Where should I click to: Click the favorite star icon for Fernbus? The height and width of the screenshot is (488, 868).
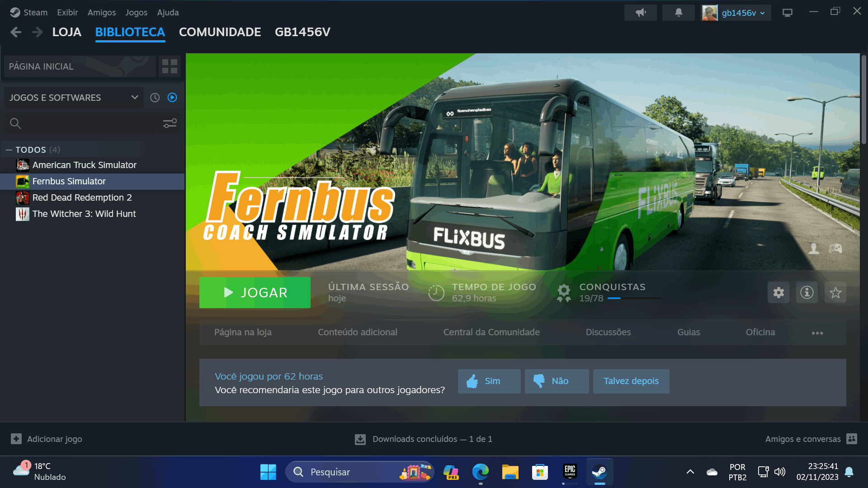835,292
